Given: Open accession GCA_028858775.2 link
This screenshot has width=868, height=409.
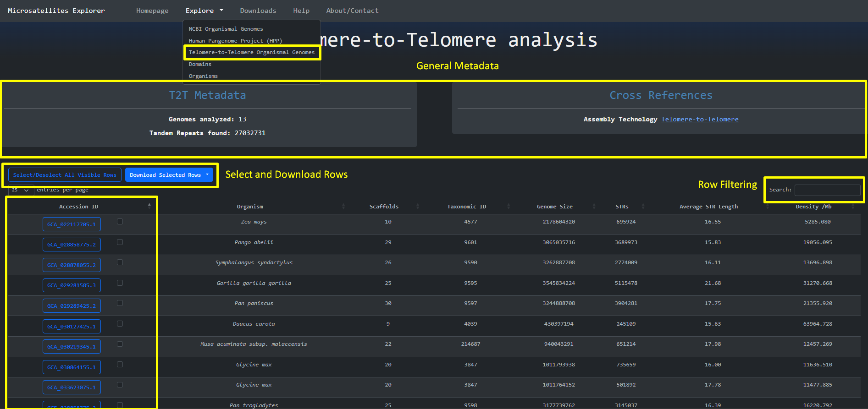Looking at the screenshot, I should tap(72, 245).
